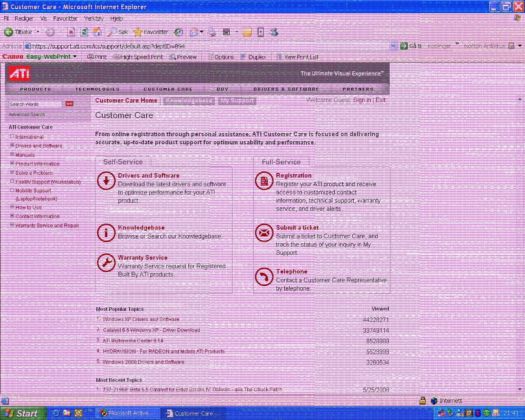Click Preview in Easy-WebPrint toolbar
Viewport: 525px width, 420px height.
(x=183, y=57)
